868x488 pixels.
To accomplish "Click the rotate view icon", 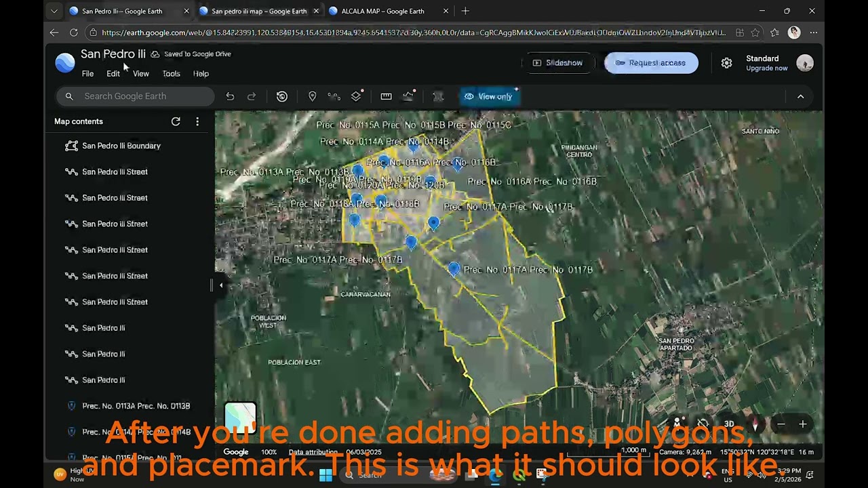I will point(703,424).
